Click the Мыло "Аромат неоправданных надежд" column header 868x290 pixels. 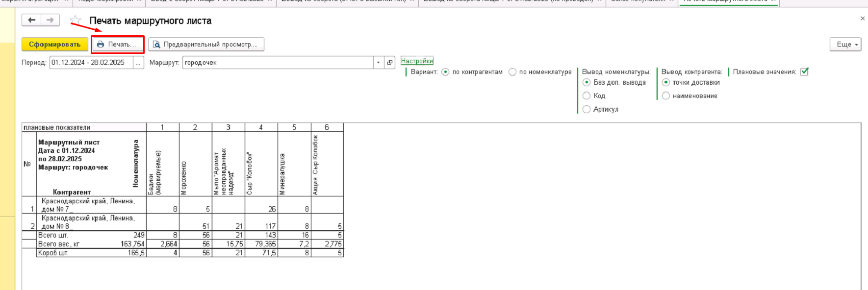point(229,164)
